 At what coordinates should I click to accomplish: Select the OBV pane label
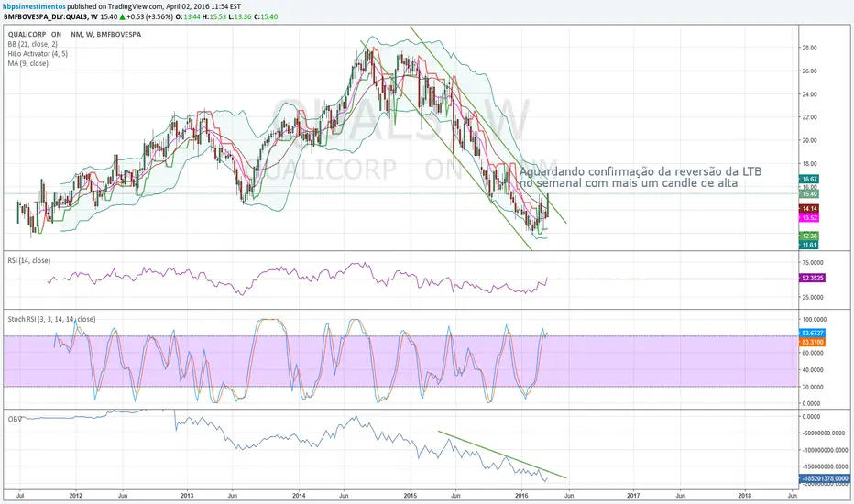(x=14, y=419)
